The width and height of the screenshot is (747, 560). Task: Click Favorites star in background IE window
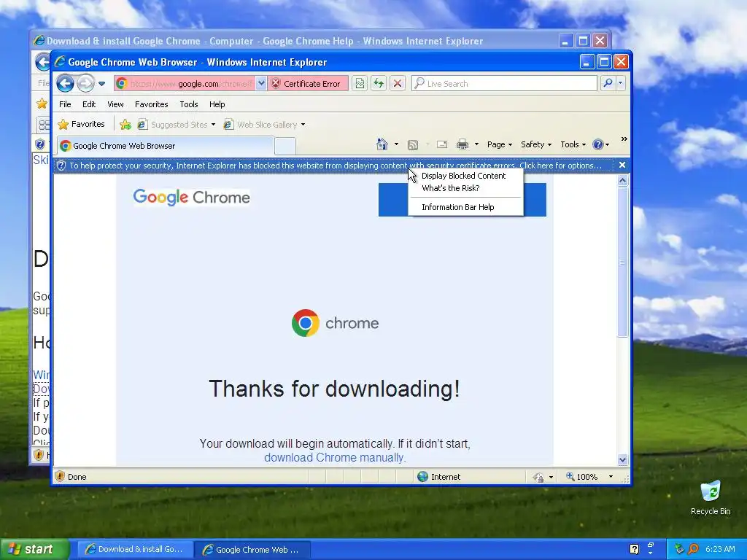click(42, 104)
